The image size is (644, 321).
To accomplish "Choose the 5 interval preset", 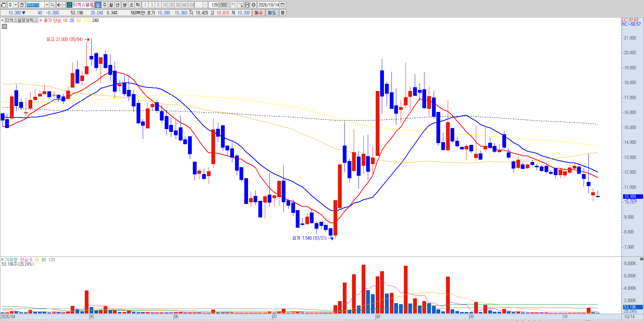I will point(158,5).
